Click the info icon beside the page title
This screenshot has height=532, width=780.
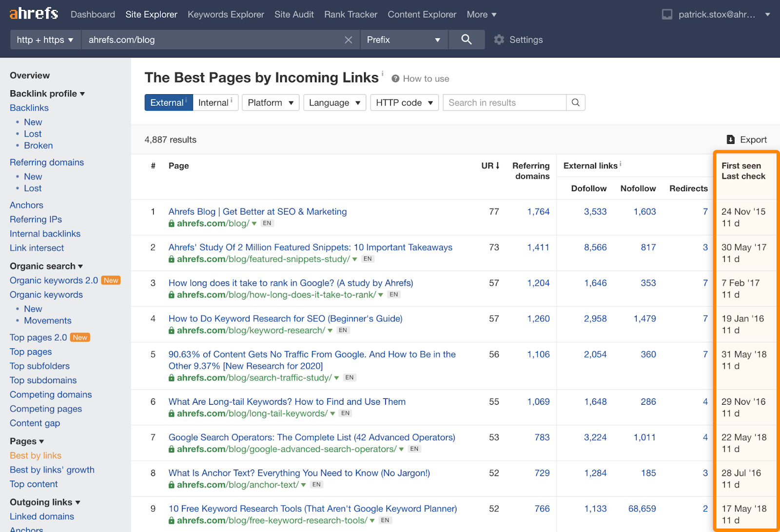[382, 73]
